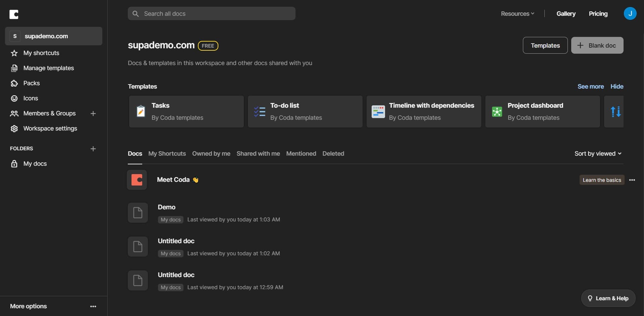
Task: Toggle the Mentioned docs filter
Action: pos(301,154)
